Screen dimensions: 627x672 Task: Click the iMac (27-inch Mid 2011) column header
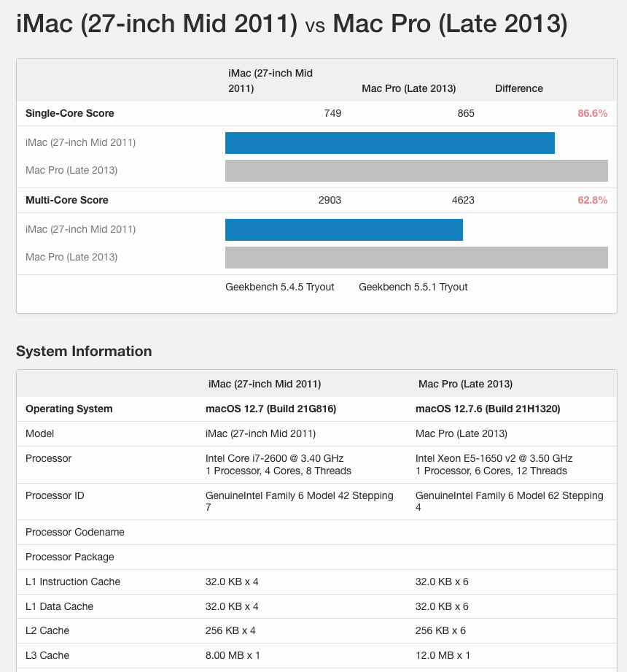click(x=270, y=80)
